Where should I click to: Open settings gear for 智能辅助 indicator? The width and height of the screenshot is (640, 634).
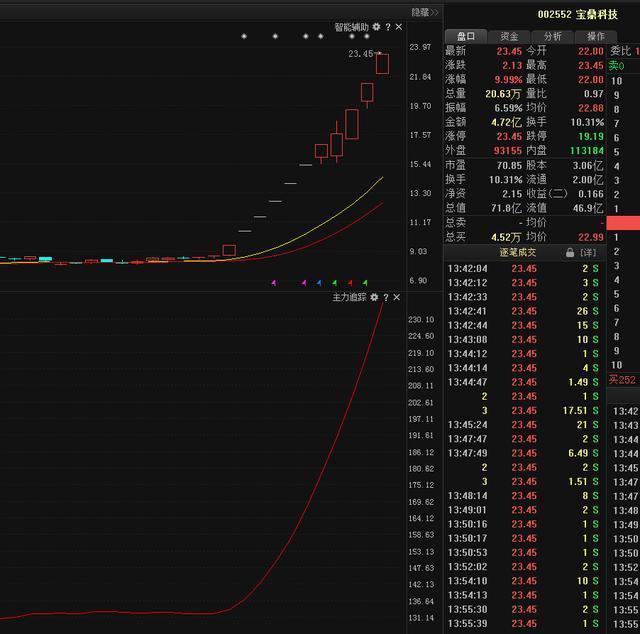click(375, 27)
